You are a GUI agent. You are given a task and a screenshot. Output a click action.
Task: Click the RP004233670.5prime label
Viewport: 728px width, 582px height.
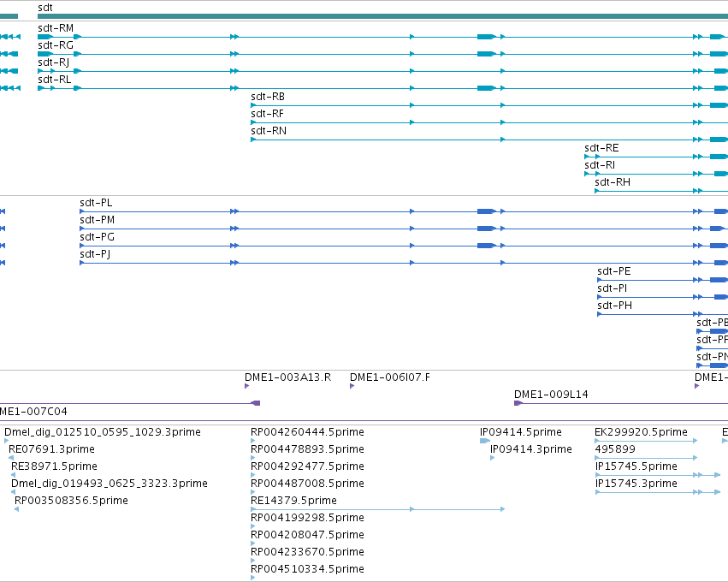pyautogui.click(x=307, y=552)
